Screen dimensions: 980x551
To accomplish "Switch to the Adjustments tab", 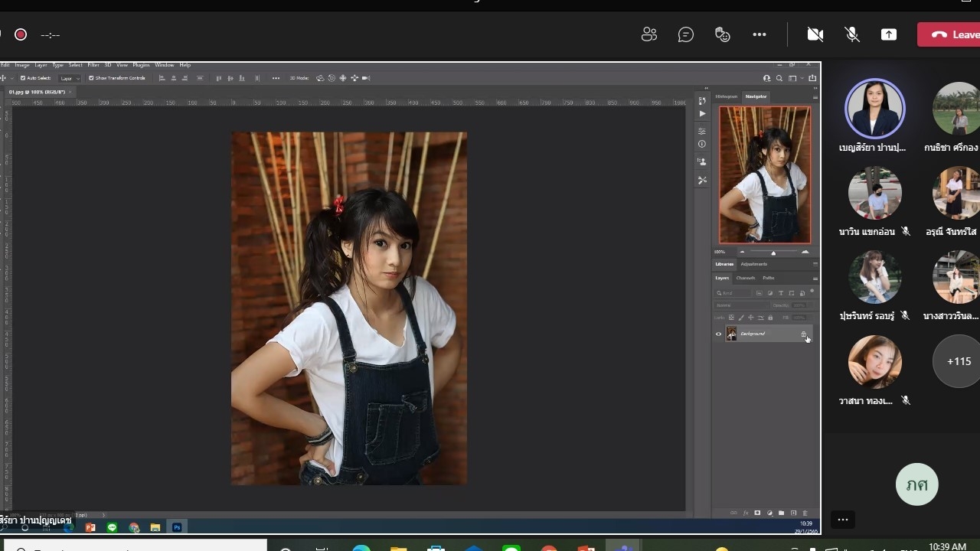I will pos(754,264).
